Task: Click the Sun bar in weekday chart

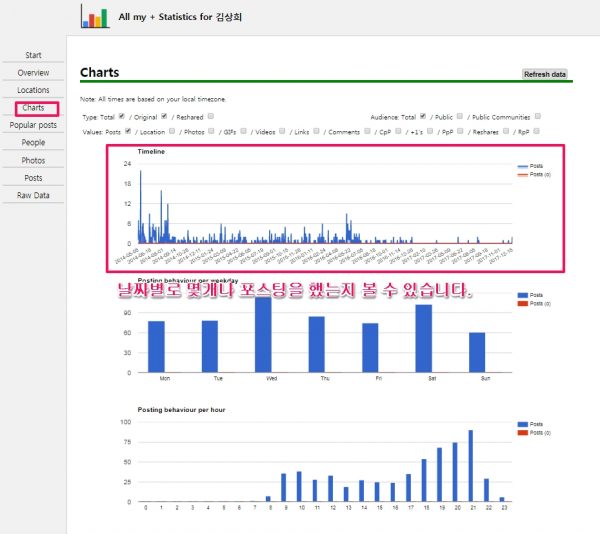Action: coord(477,352)
